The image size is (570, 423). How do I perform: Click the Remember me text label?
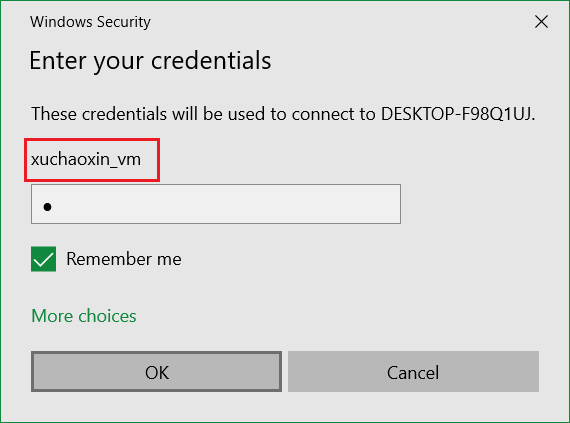[x=124, y=259]
